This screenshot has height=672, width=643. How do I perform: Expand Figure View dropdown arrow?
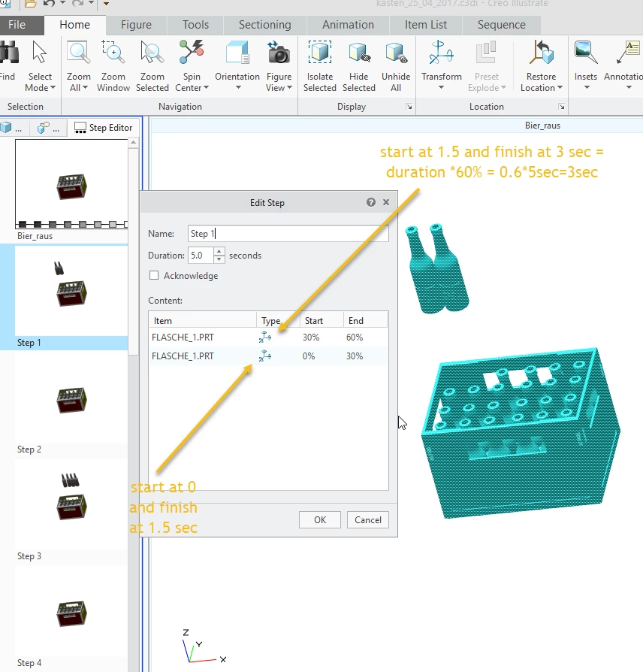290,87
